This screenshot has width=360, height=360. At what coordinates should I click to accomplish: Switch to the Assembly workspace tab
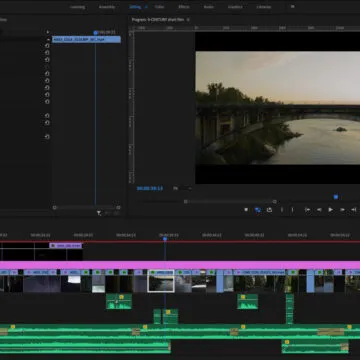[x=107, y=7]
